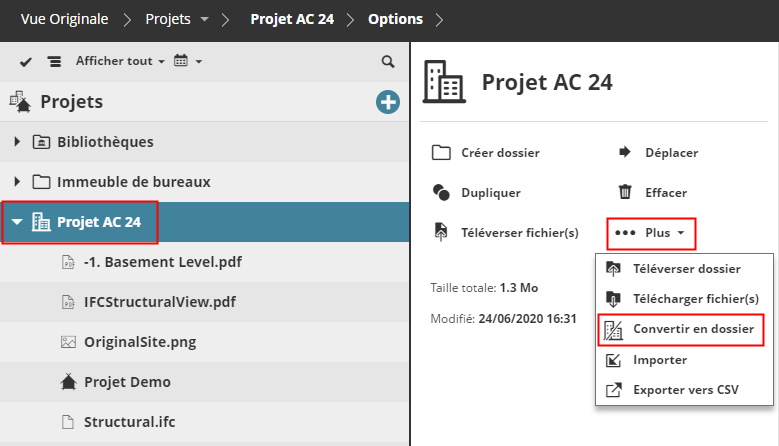The image size is (779, 446).
Task: Click the Dupliquer icon
Action: coord(441,192)
